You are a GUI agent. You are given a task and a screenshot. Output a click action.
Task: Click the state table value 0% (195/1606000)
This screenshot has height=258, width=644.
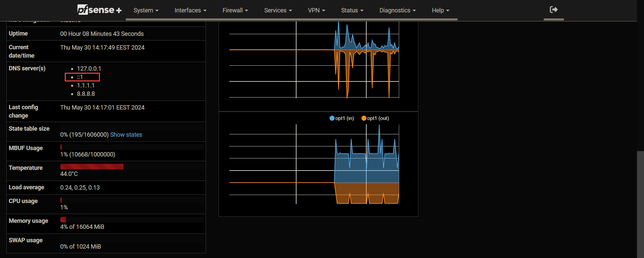[x=85, y=135]
